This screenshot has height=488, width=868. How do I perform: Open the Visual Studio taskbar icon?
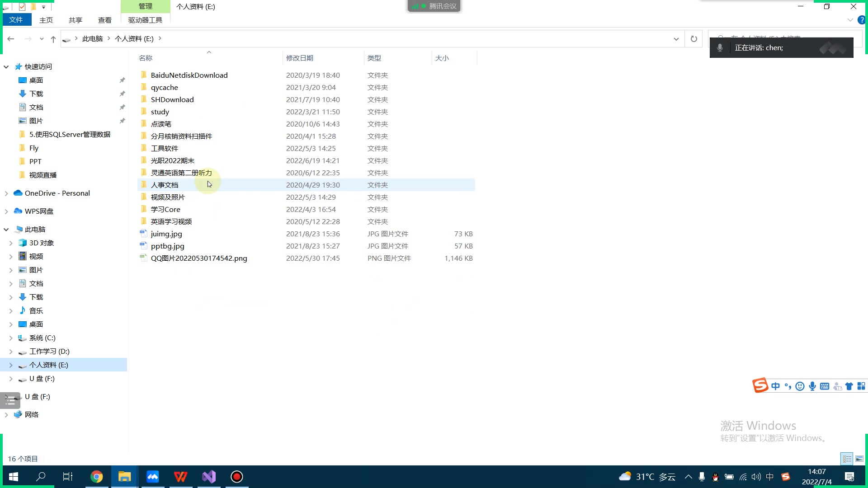click(209, 477)
